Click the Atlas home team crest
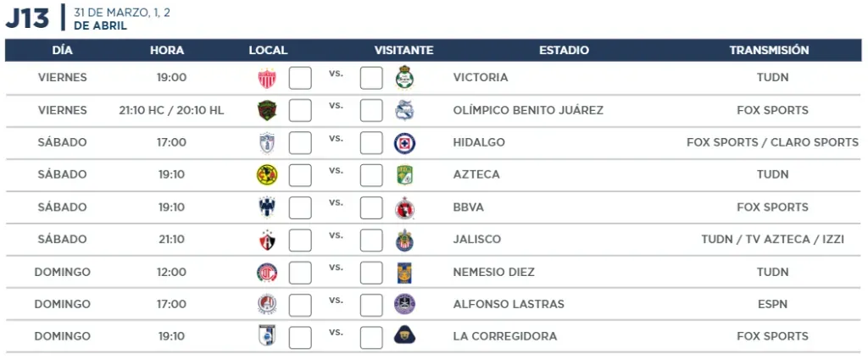 tap(267, 240)
